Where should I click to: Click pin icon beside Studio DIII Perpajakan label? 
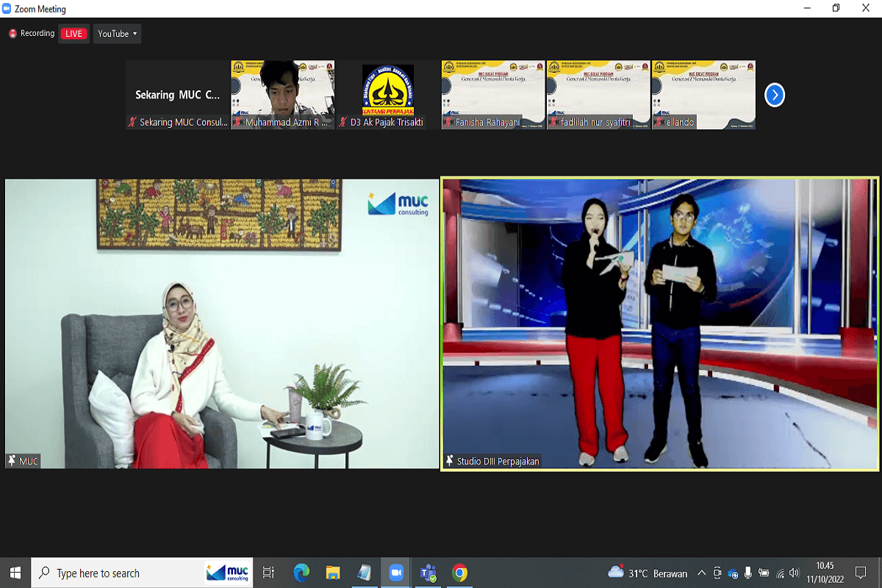[449, 461]
